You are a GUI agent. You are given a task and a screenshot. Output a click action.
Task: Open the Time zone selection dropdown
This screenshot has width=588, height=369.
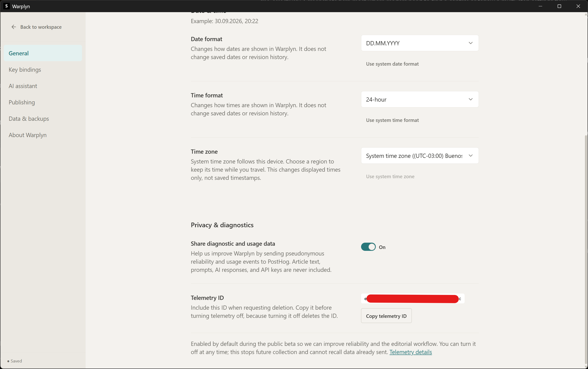420,156
